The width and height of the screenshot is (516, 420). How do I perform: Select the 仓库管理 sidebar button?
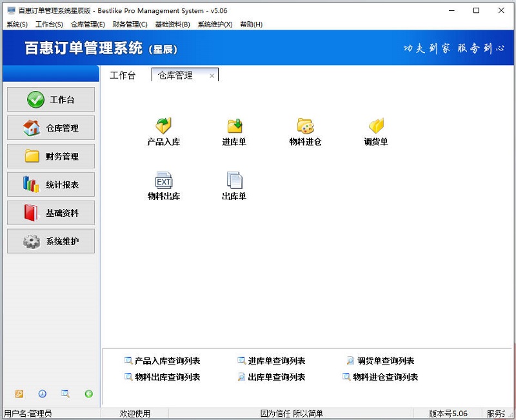click(x=50, y=128)
